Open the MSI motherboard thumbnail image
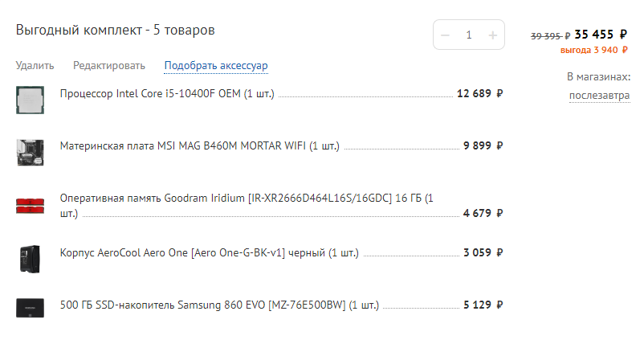644x344 pixels. 30,153
